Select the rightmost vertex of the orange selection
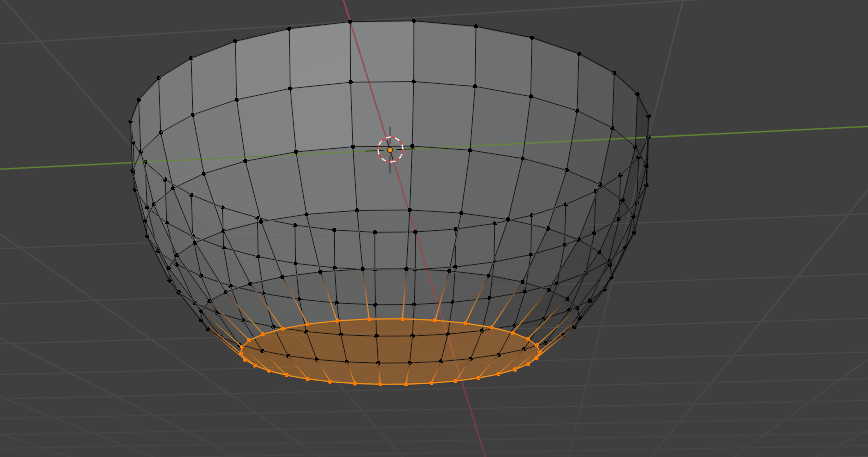Viewport: 868px width, 457px height. click(539, 347)
